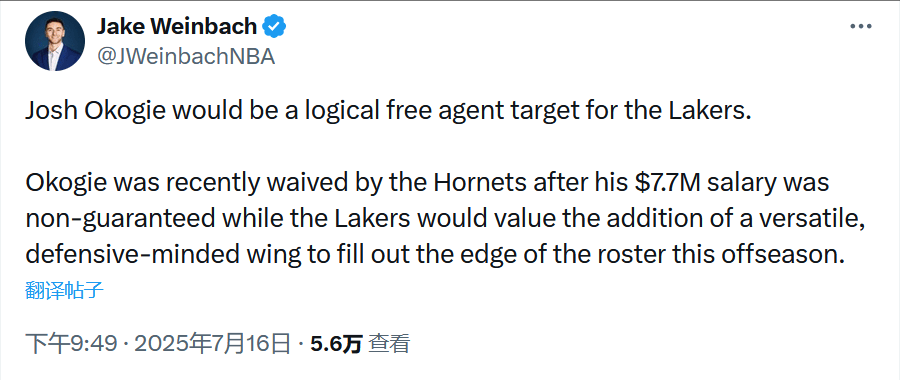Click the 2025年7月16日 post date
The height and width of the screenshot is (380, 900).
point(213,343)
